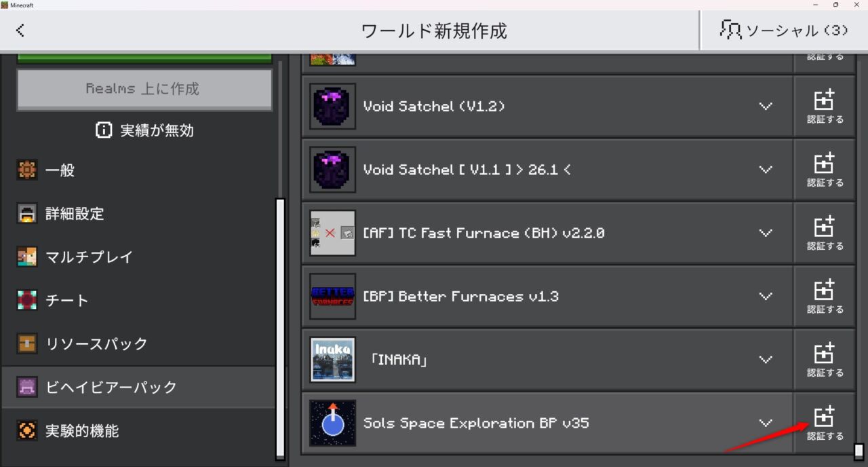Select the [BP] Better Furnaces v1.3 text
This screenshot has height=467, width=868.
461,297
